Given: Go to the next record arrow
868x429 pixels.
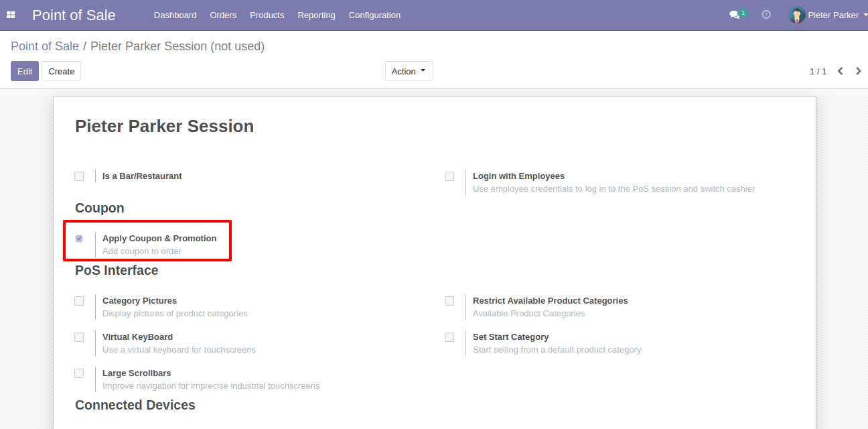Looking at the screenshot, I should pos(858,71).
